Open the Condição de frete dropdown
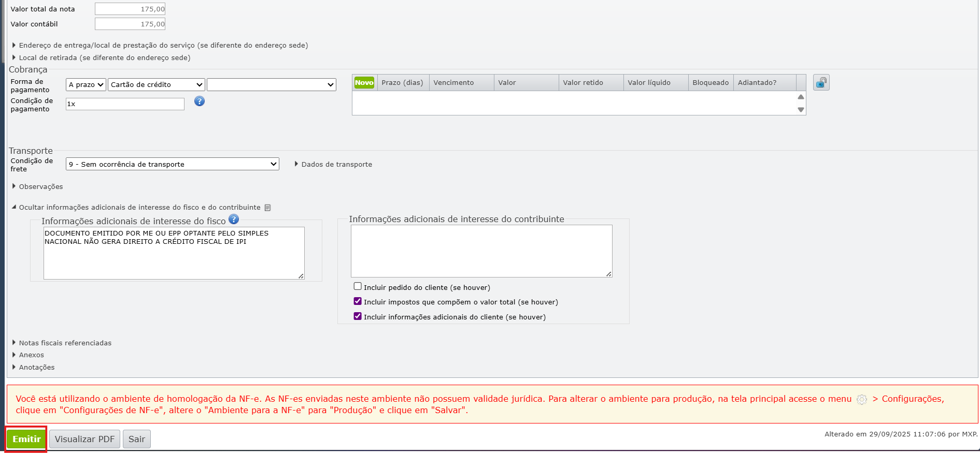980x453 pixels. (173, 164)
